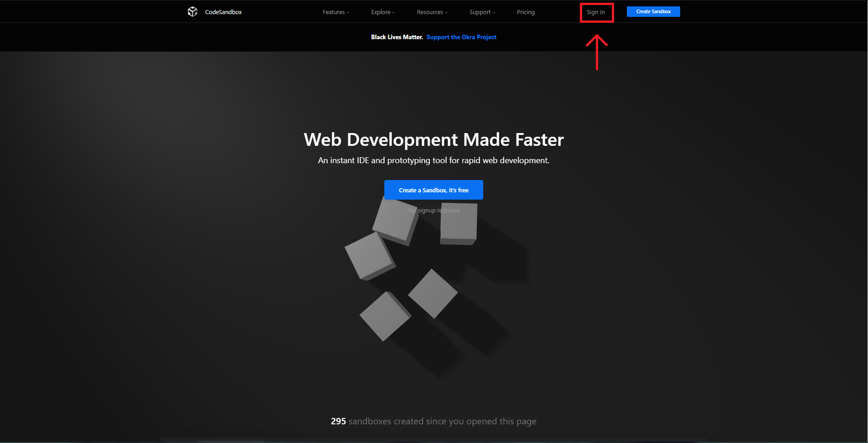868x443 pixels.
Task: Click the CodeSandbox cube logo icon
Action: click(x=192, y=12)
